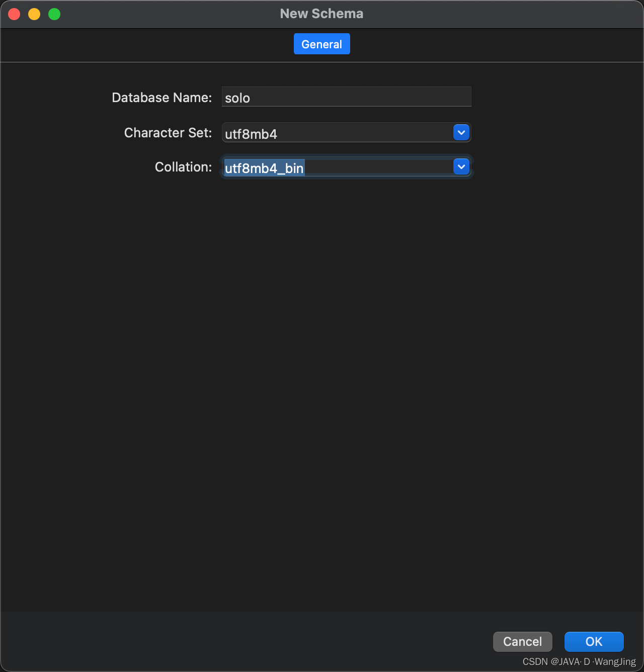Viewport: 644px width, 672px height.
Task: Click the Collation label
Action: click(183, 166)
